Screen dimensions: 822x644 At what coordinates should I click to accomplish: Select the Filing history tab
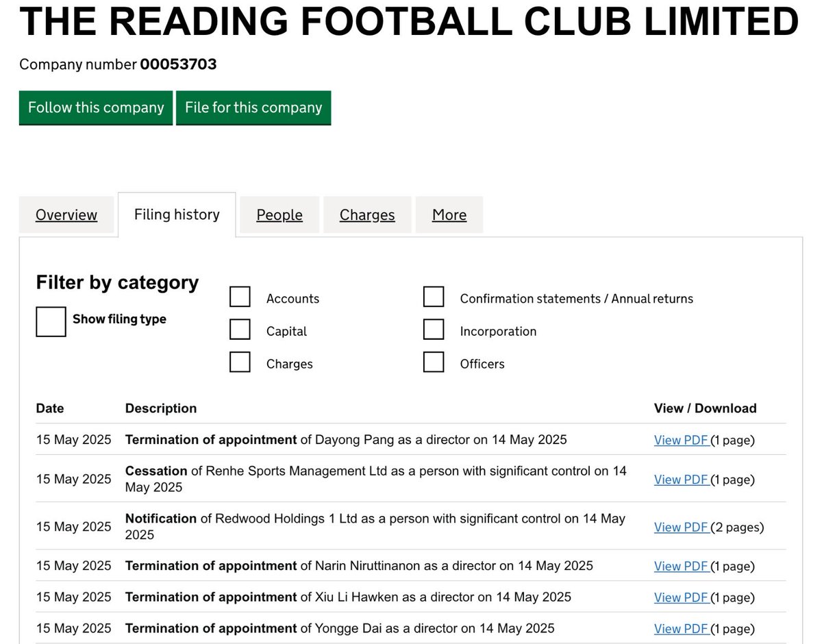pos(177,214)
